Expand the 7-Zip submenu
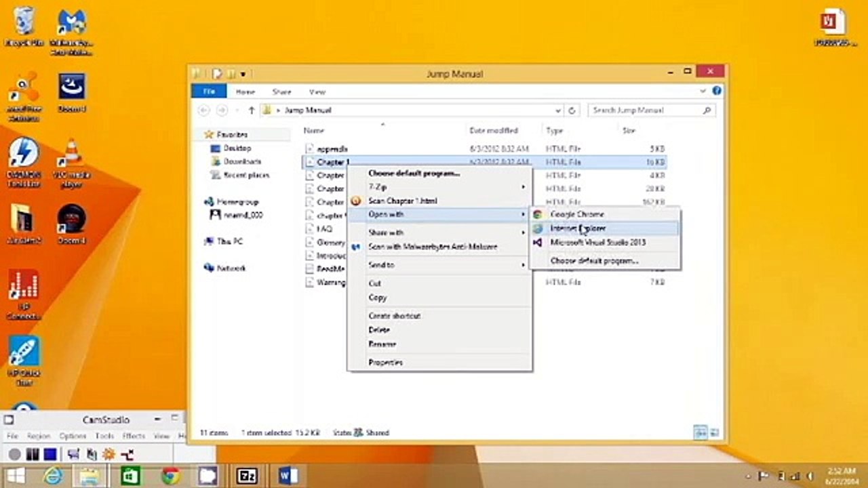 pyautogui.click(x=439, y=186)
